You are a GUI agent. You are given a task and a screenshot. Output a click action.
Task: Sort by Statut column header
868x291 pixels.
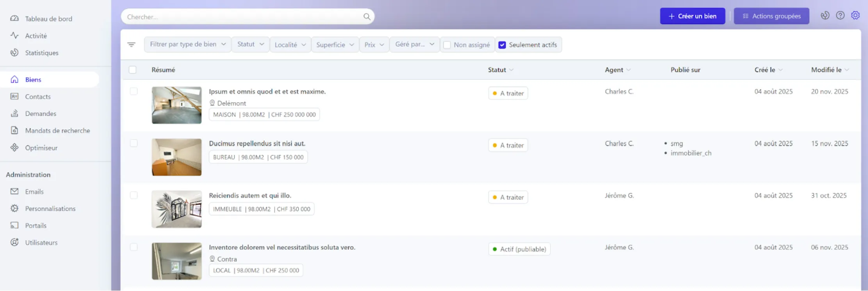pos(501,70)
